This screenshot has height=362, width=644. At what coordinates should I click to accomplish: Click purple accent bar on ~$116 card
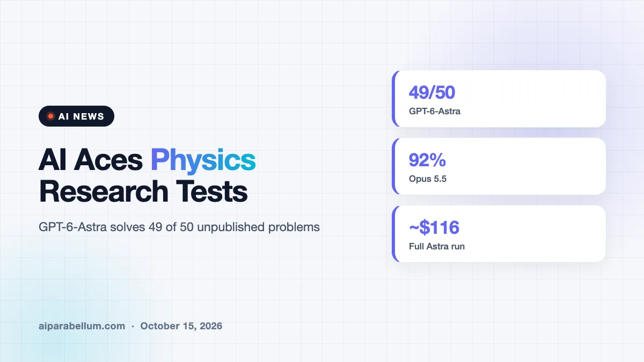(x=394, y=234)
